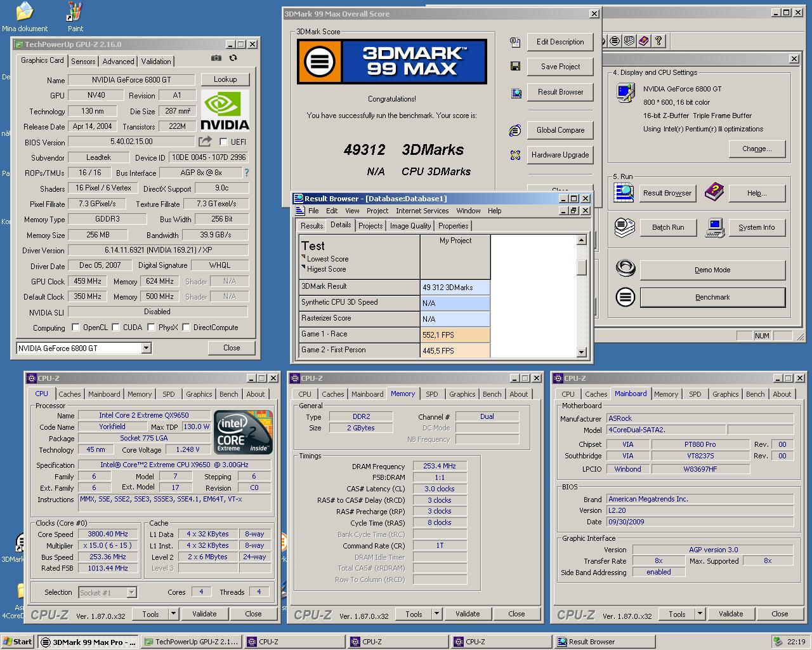Switch to the Sensors tab in GPU-Z
Screen dimensions: 812x650
[83, 62]
